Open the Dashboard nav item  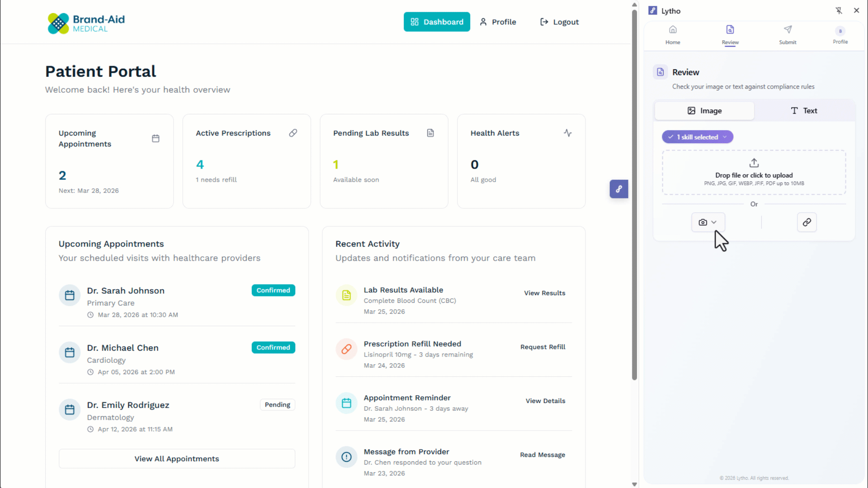click(x=436, y=22)
